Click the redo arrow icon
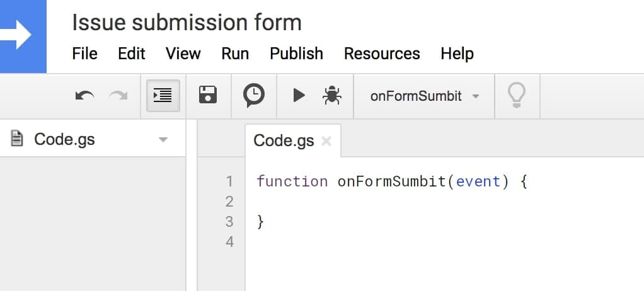The width and height of the screenshot is (644, 291). click(x=118, y=96)
